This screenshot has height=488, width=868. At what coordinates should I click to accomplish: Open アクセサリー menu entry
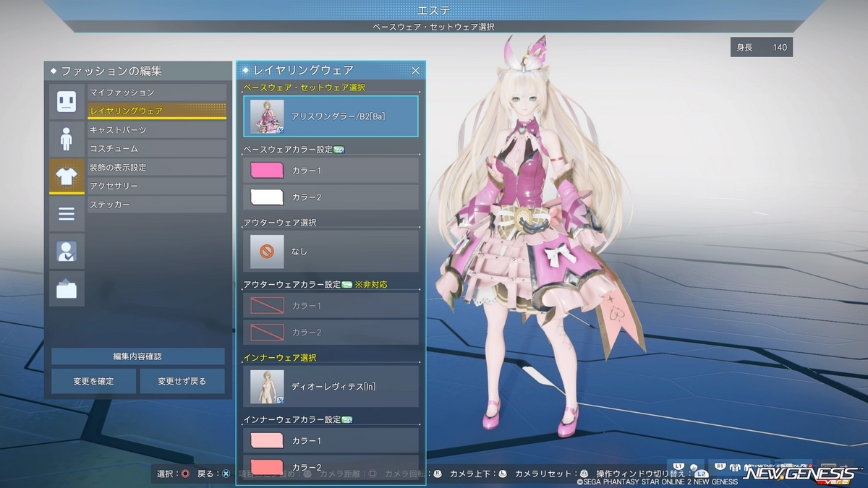(x=157, y=187)
